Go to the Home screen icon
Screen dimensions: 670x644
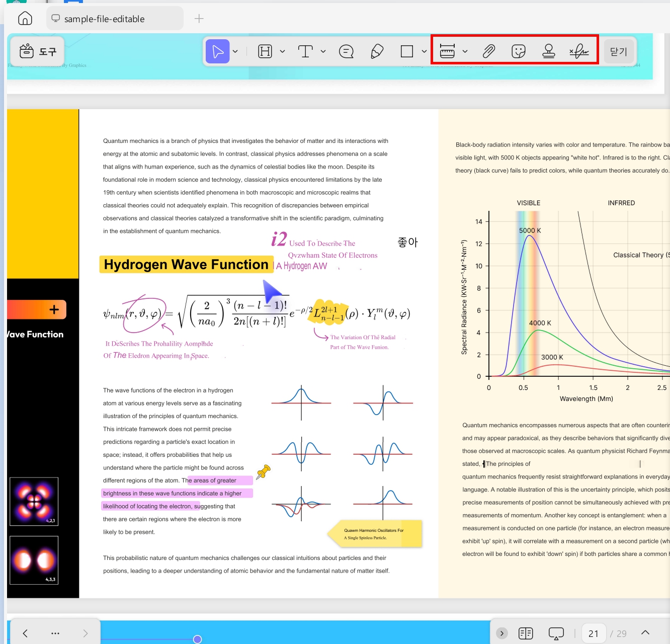tap(25, 19)
